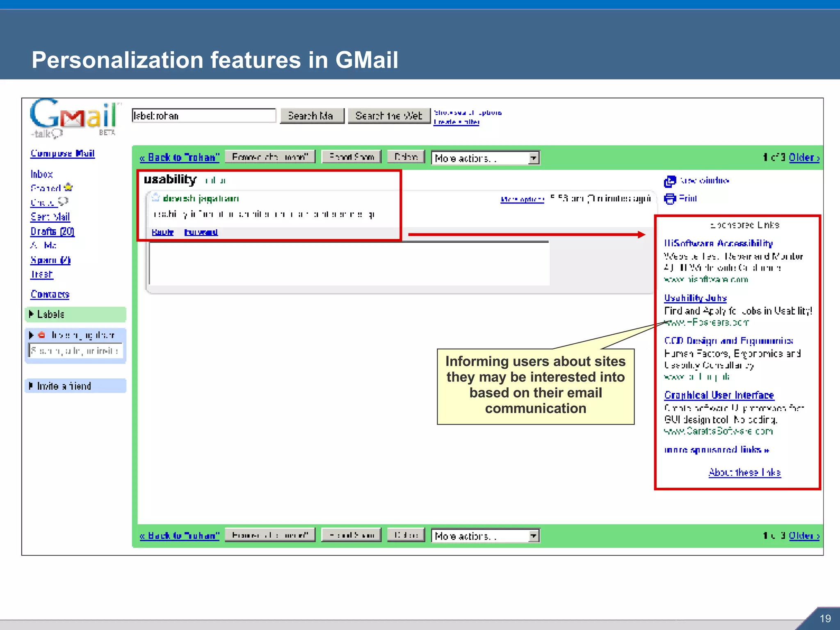Click the Create a filter link
The image size is (840, 630).
coord(457,122)
